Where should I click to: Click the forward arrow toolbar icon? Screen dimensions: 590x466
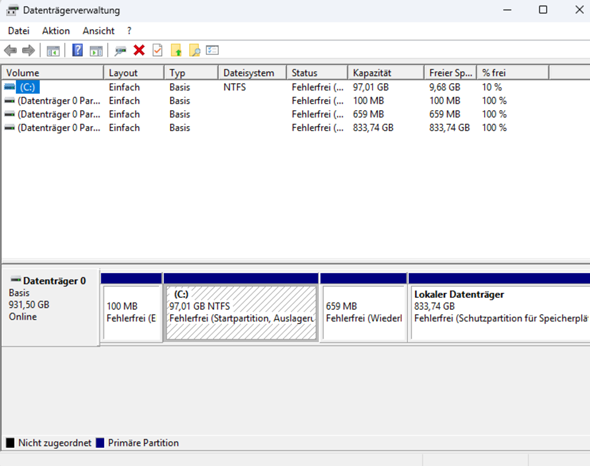[x=29, y=50]
